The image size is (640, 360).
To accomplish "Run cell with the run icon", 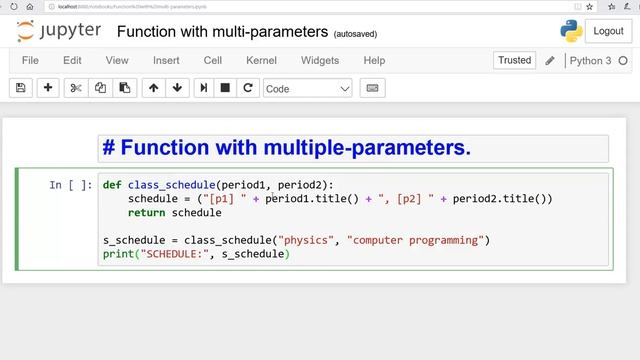I will [204, 88].
